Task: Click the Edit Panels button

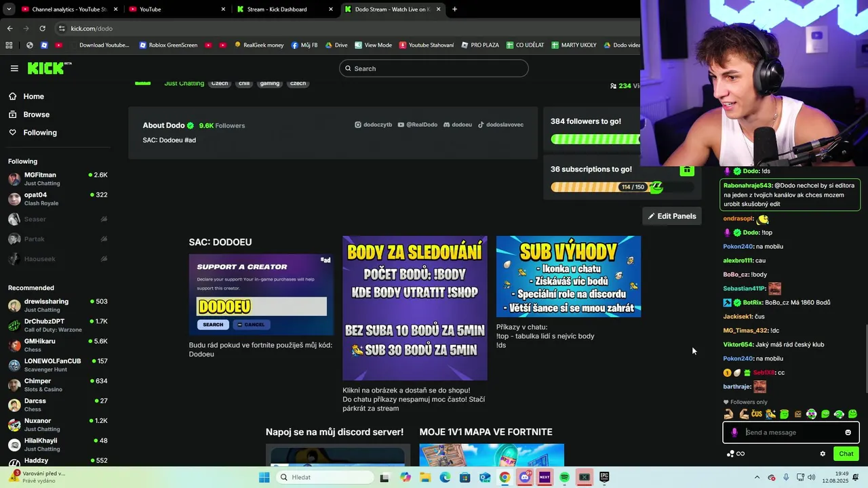Action: pos(672,216)
